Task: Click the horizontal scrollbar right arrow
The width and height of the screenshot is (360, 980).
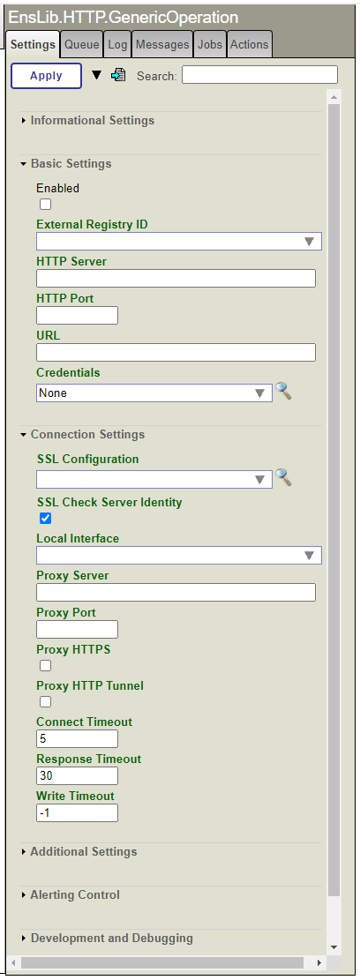Action: tap(319, 962)
